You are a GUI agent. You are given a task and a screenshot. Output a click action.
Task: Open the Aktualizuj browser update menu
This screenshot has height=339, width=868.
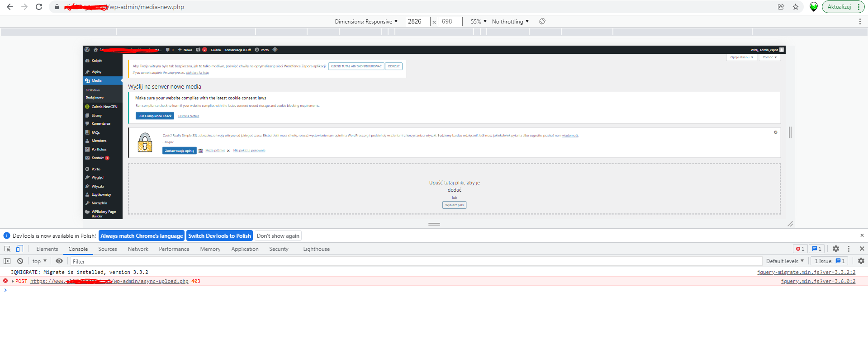(x=843, y=7)
